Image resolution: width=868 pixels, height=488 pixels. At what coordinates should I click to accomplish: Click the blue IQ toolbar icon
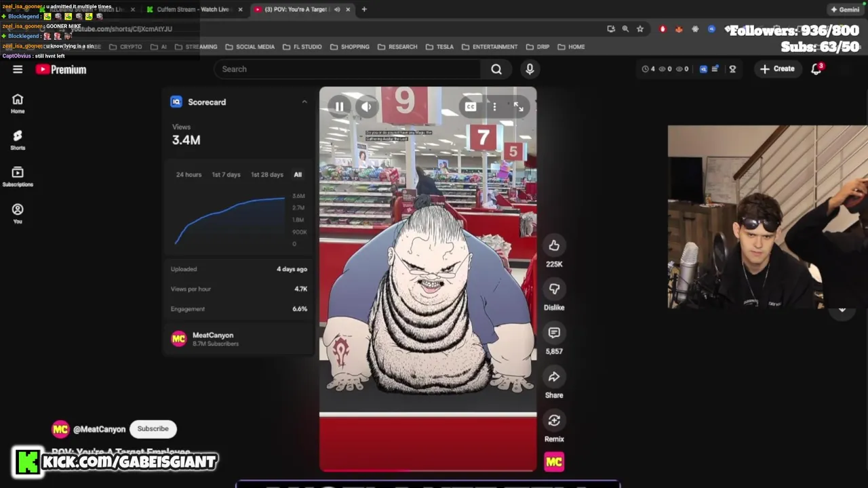703,68
